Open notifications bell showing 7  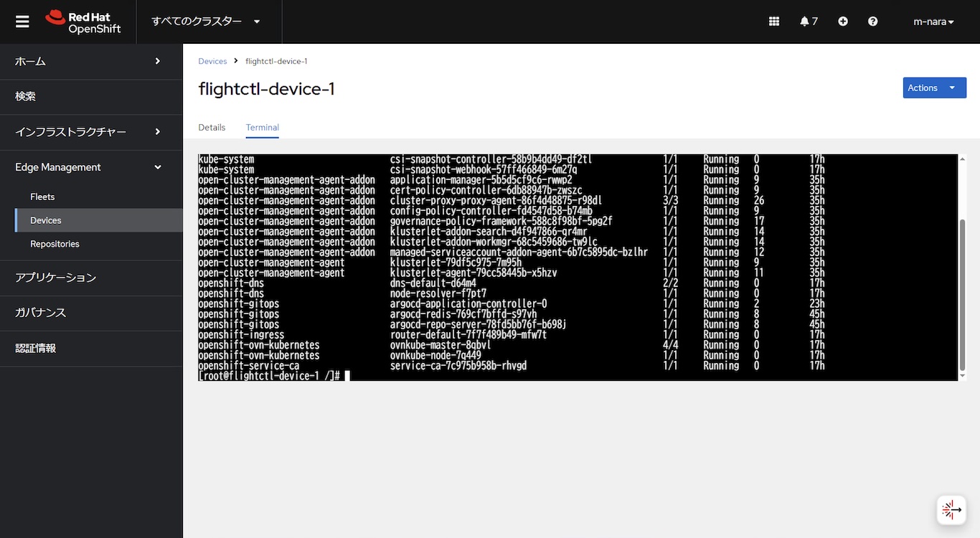(809, 22)
